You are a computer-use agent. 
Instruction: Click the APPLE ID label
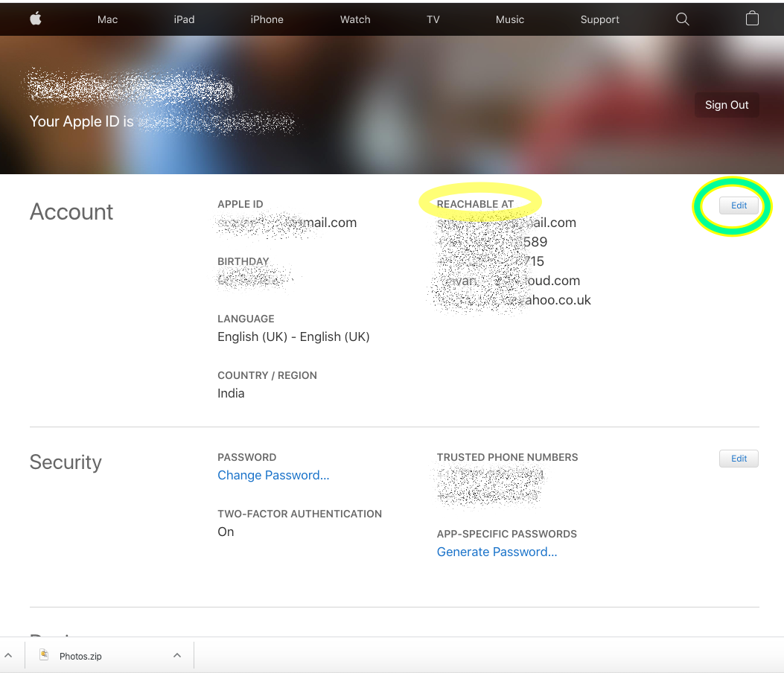coord(240,204)
